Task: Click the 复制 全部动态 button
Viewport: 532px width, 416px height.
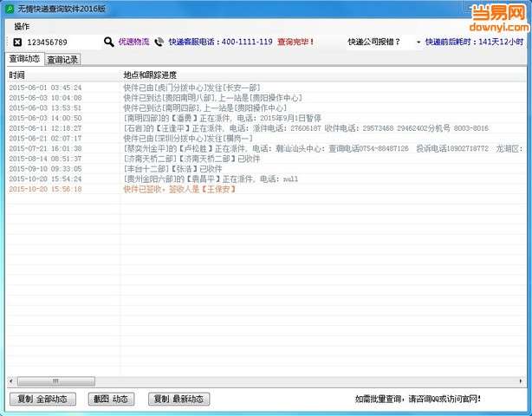Action: [x=42, y=399]
